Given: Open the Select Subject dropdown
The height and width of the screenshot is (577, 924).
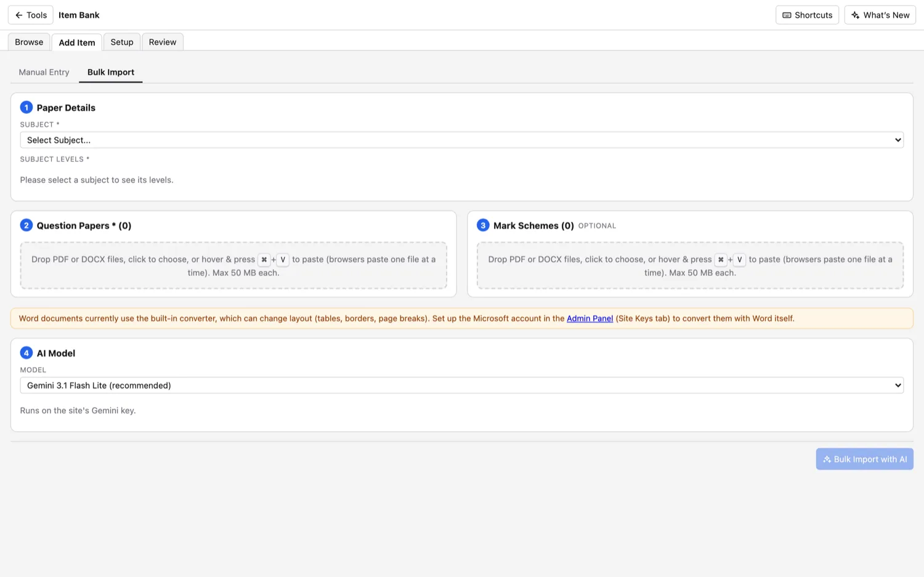Looking at the screenshot, I should pos(462,140).
